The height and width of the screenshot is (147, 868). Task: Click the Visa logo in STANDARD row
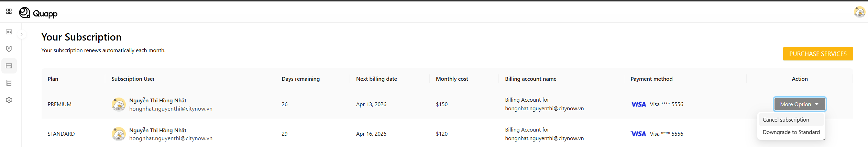click(x=638, y=134)
